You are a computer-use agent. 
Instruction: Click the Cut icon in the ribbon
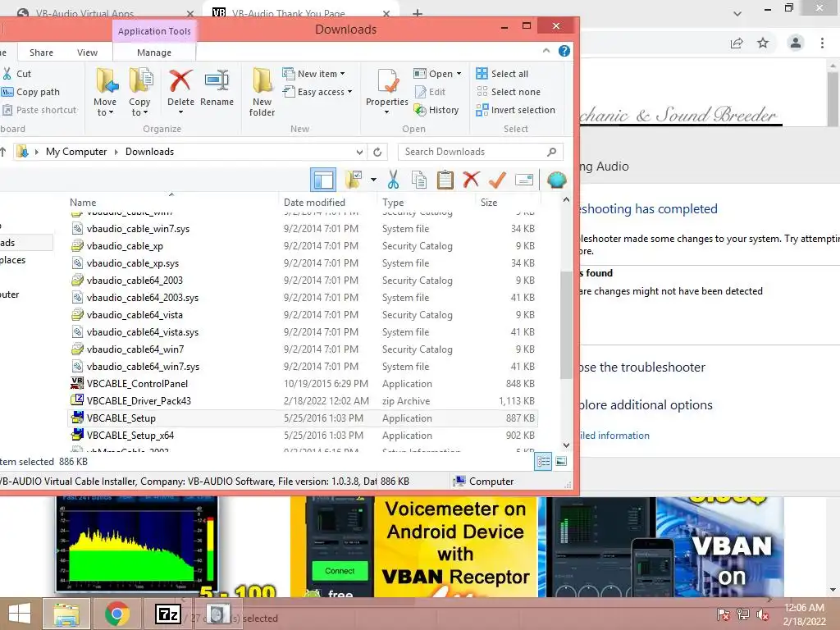pyautogui.click(x=7, y=74)
